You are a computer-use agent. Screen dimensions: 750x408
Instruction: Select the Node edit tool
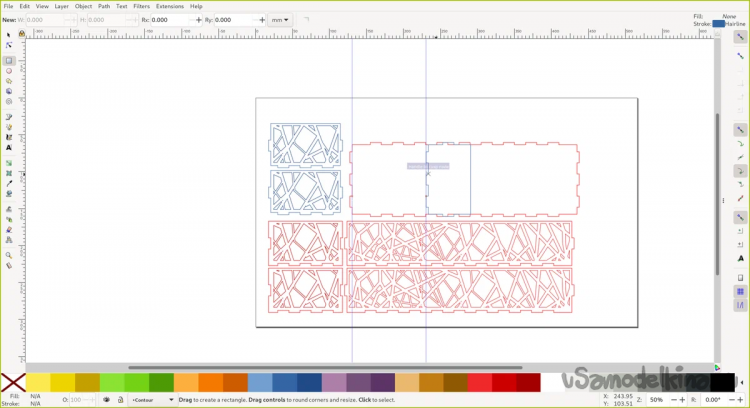(x=9, y=45)
